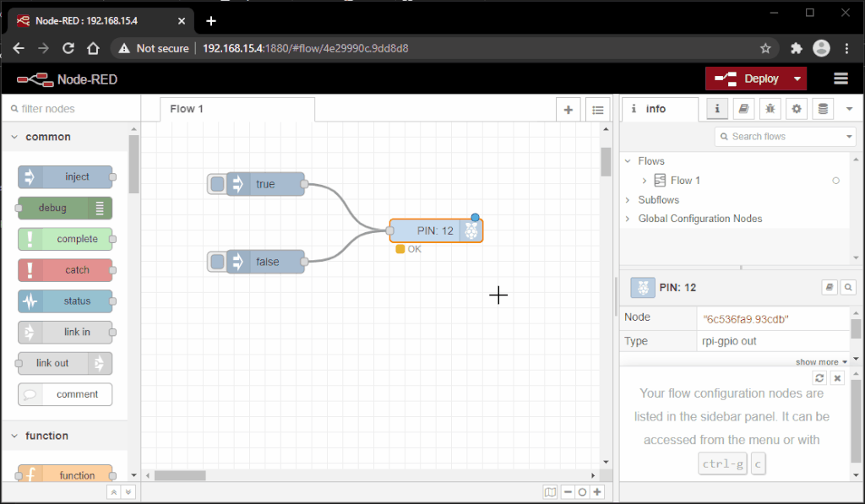
Task: Select the link out node
Action: [65, 363]
